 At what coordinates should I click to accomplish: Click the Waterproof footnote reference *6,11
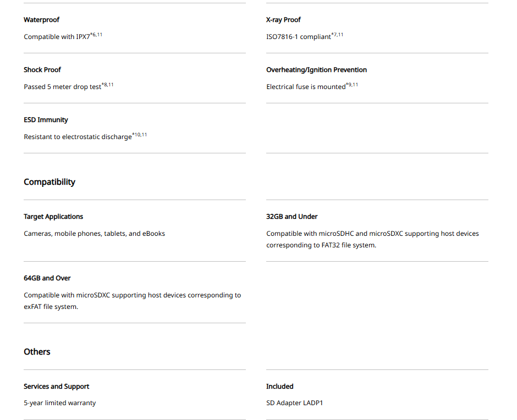[x=96, y=35]
